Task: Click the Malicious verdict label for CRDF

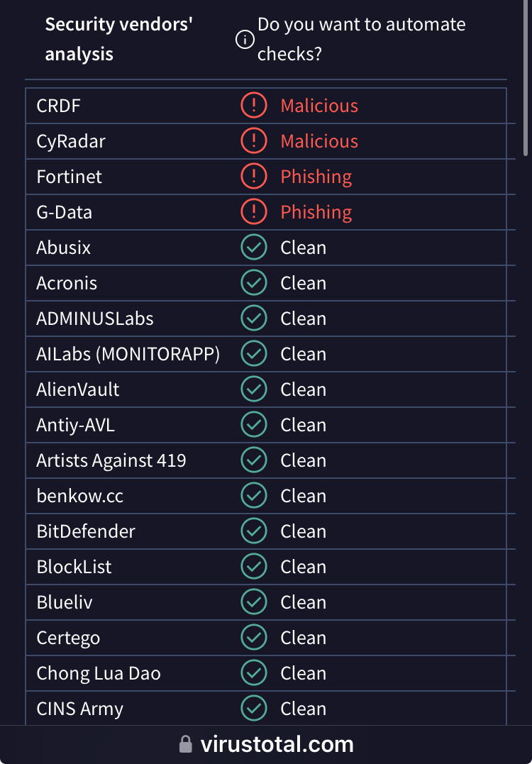Action: point(319,106)
